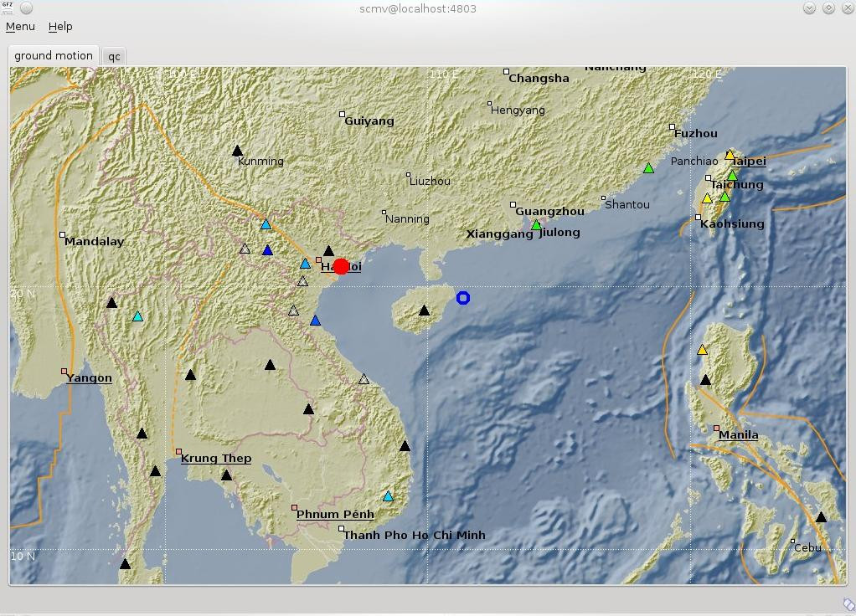Click the red earthquake event circle near Hanoi
856x616 pixels.
pyautogui.click(x=341, y=267)
